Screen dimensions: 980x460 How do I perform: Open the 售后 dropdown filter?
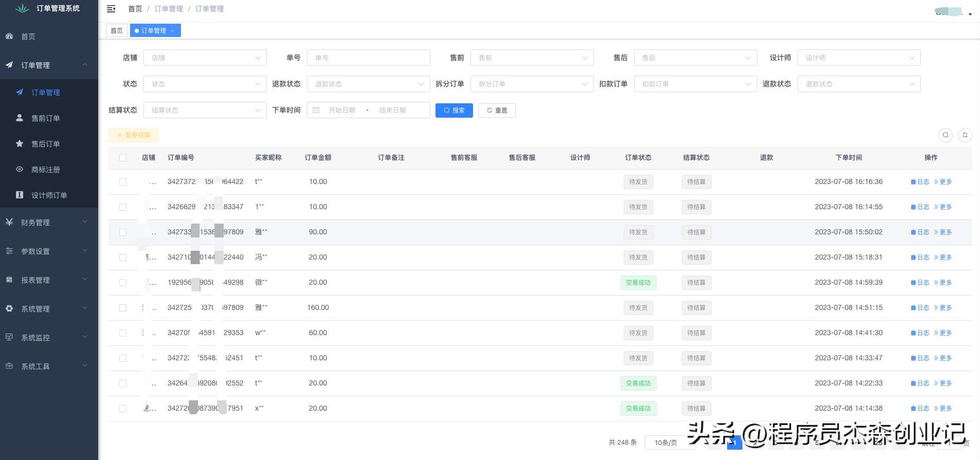click(x=696, y=58)
